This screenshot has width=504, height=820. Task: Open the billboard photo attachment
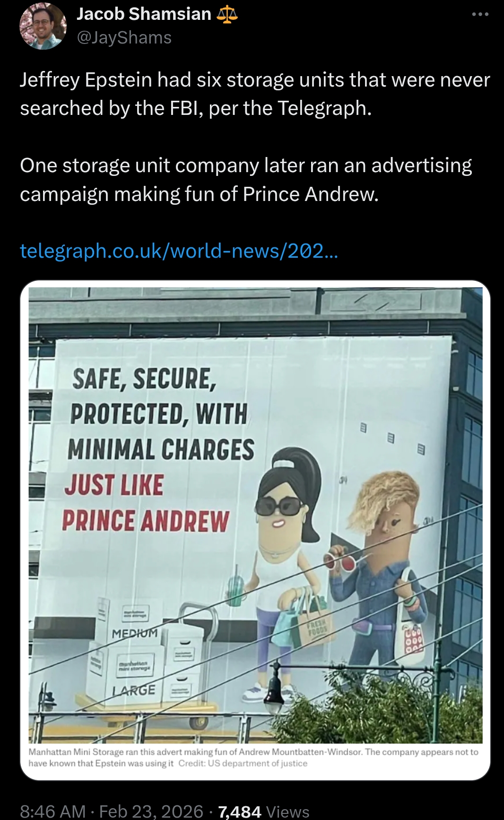(x=255, y=515)
